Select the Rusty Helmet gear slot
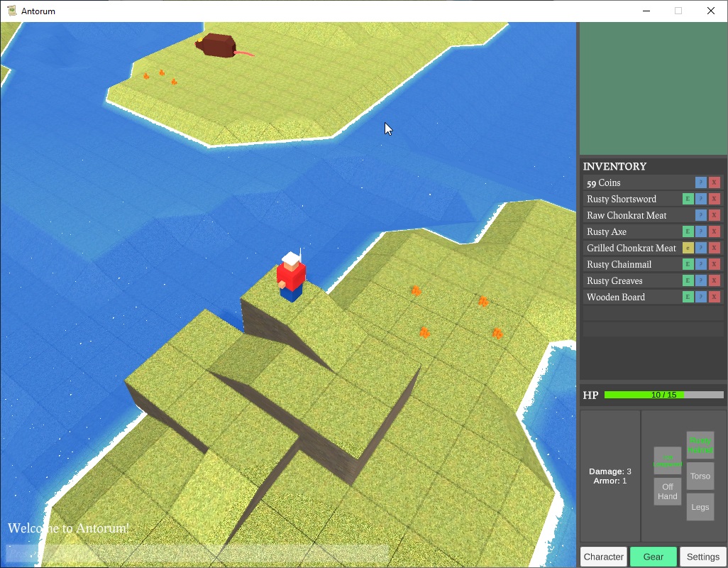This screenshot has width=728, height=568. click(x=700, y=445)
